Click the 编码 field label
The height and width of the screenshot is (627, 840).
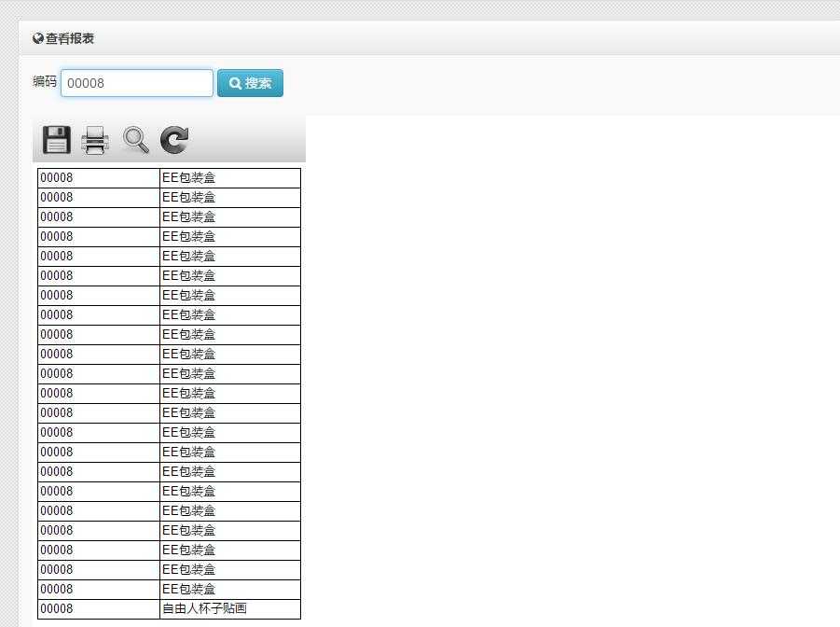(x=45, y=81)
